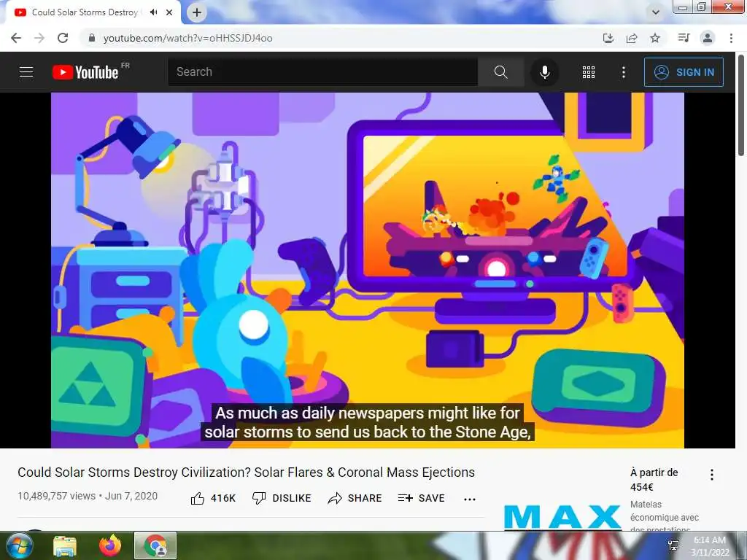The width and height of the screenshot is (747, 560).
Task: Open the YouTube apps grid
Action: (x=589, y=72)
